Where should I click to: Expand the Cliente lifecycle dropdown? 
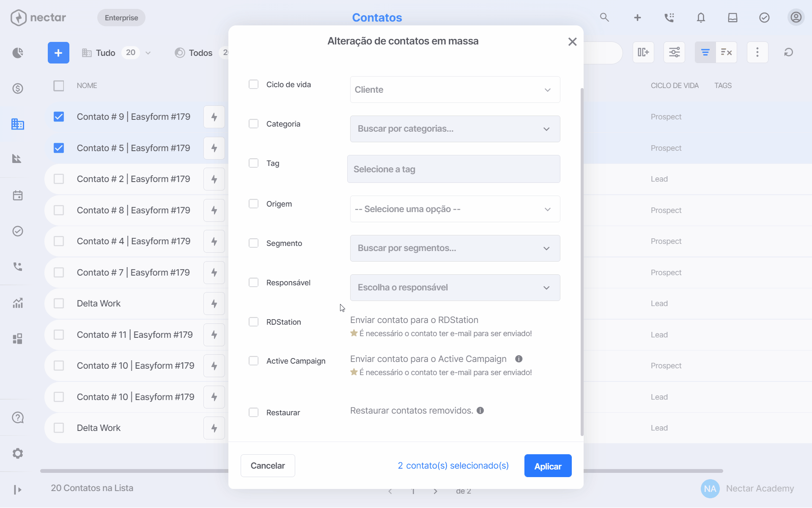click(x=455, y=90)
